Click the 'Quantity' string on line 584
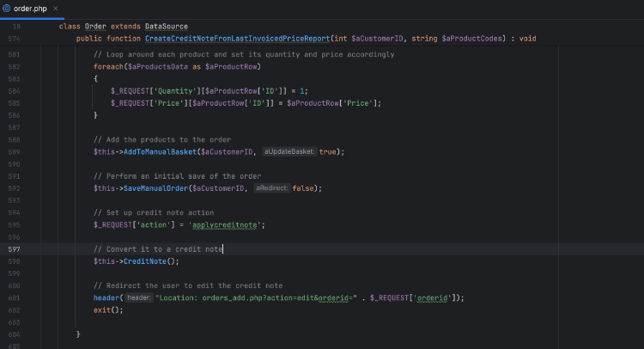Image resolution: width=644 pixels, height=349 pixels. tap(175, 91)
